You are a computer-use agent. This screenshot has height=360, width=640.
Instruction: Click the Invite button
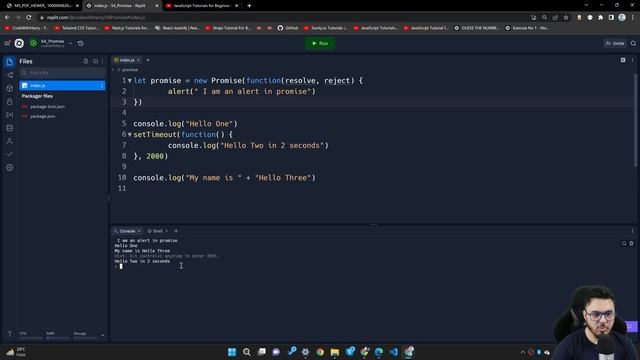click(615, 43)
